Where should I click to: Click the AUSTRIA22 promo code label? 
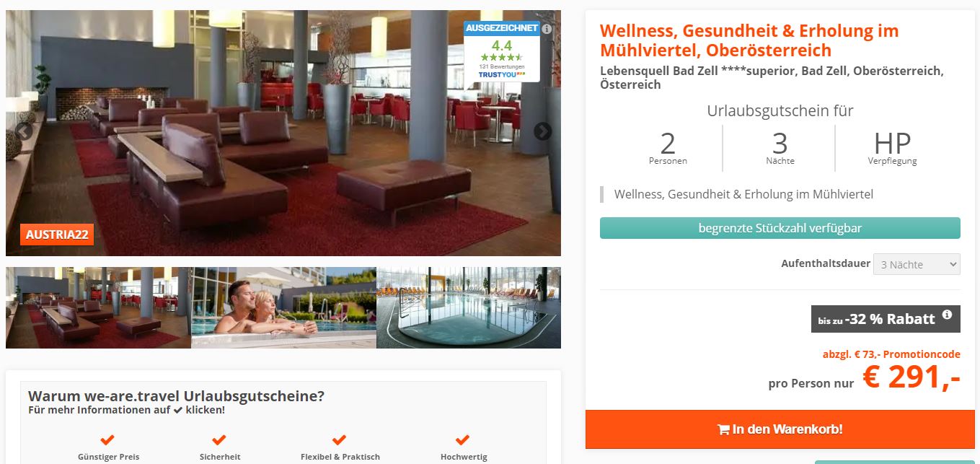point(57,235)
